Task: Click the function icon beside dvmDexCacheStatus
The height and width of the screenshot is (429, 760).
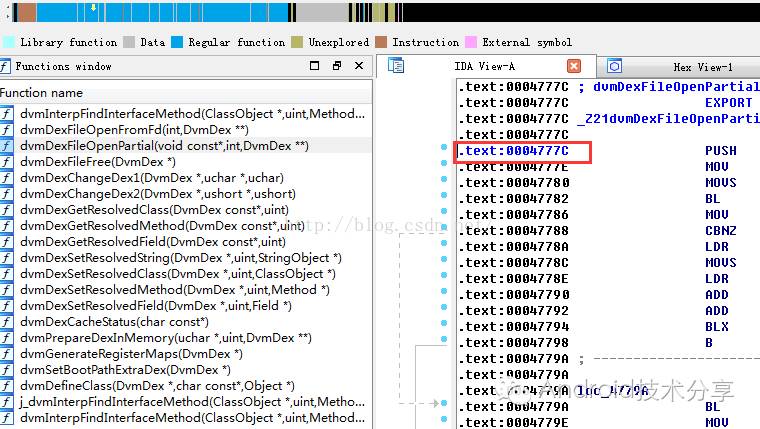Action: 6,322
